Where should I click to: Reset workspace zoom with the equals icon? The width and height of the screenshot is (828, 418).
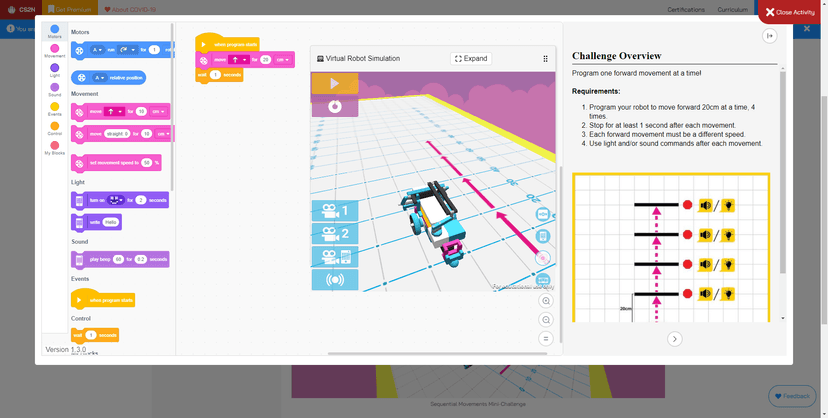pos(546,339)
